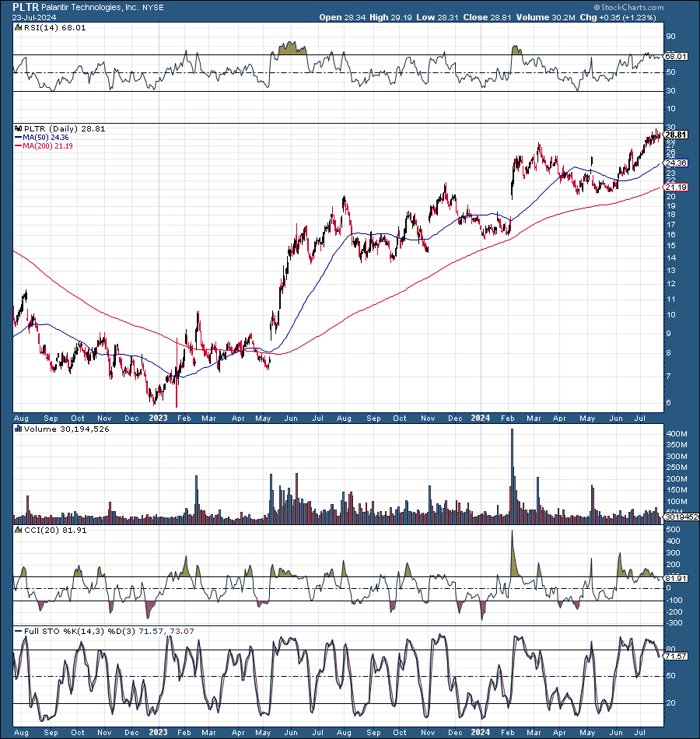Click the 23-Jul-2024 date label
The image size is (700, 739).
(x=34, y=17)
